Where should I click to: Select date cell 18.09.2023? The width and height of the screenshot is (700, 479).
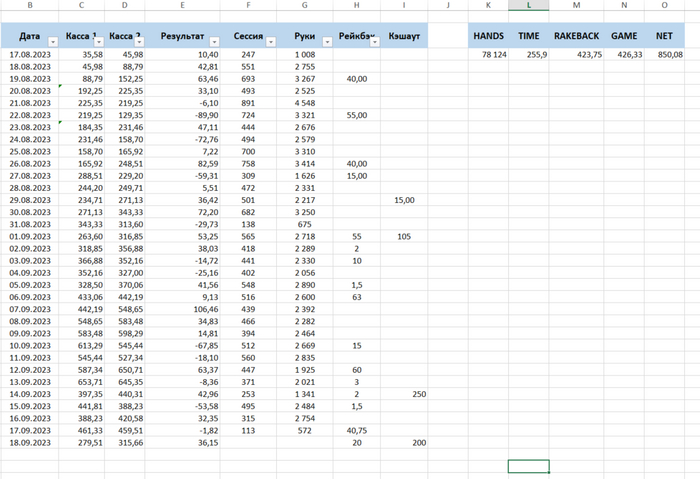pyautogui.click(x=30, y=443)
